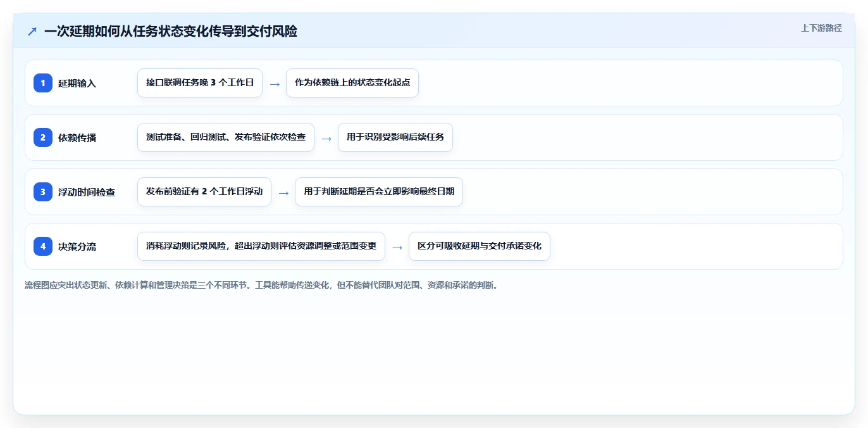The height and width of the screenshot is (428, 868).
Task: Click the 区分可吸收延期与交付承诺变化 box
Action: (480, 246)
